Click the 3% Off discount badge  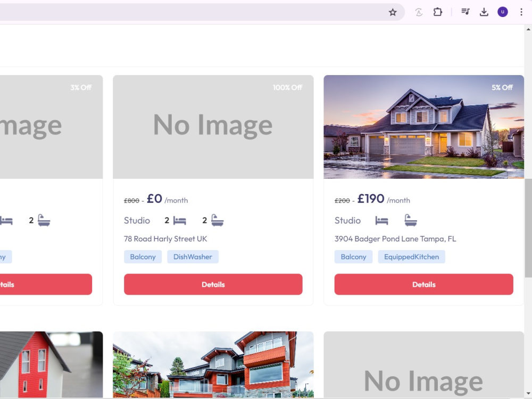(x=81, y=88)
